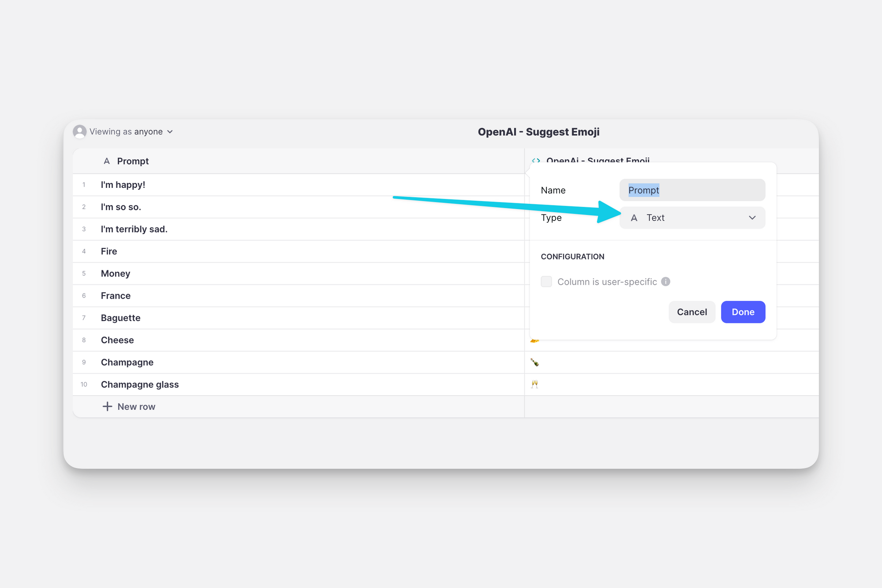Screen dimensions: 882x588
Task: Click the clinking glasses emoji cell
Action: pos(534,384)
